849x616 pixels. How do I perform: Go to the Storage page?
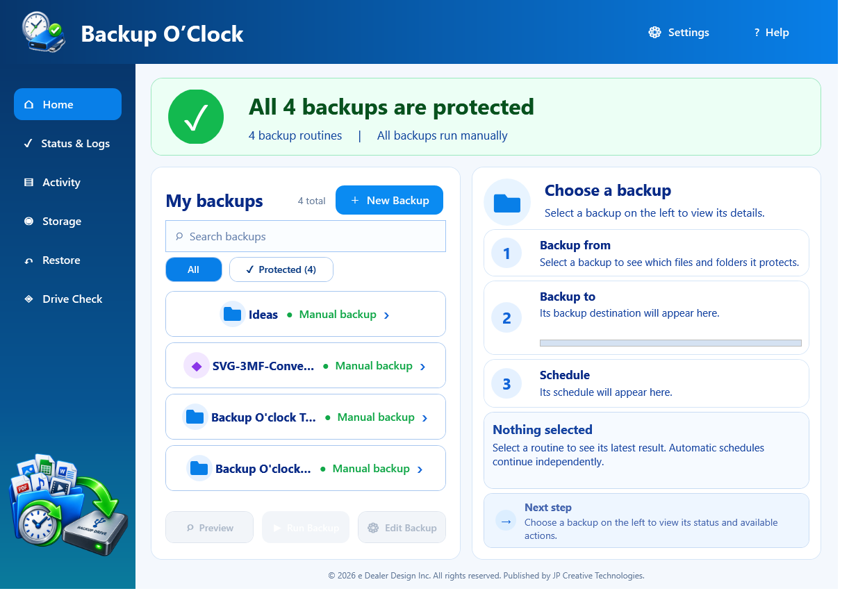tap(67, 221)
